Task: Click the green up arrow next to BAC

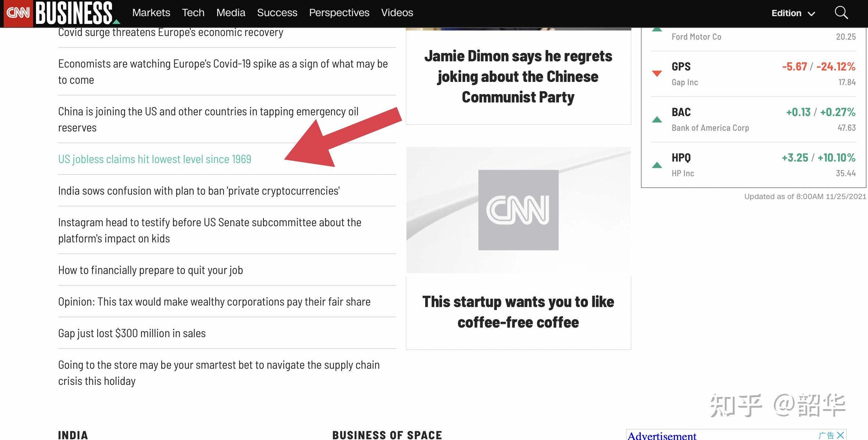Action: click(657, 119)
